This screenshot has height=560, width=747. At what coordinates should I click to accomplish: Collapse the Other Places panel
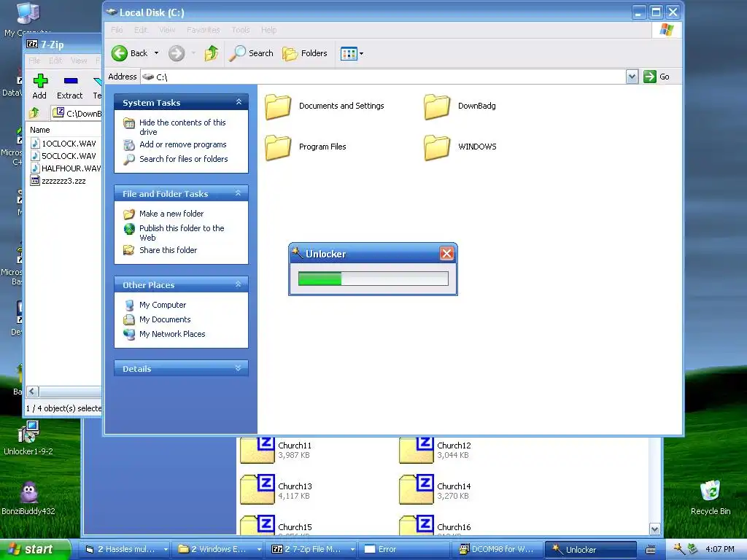point(239,284)
